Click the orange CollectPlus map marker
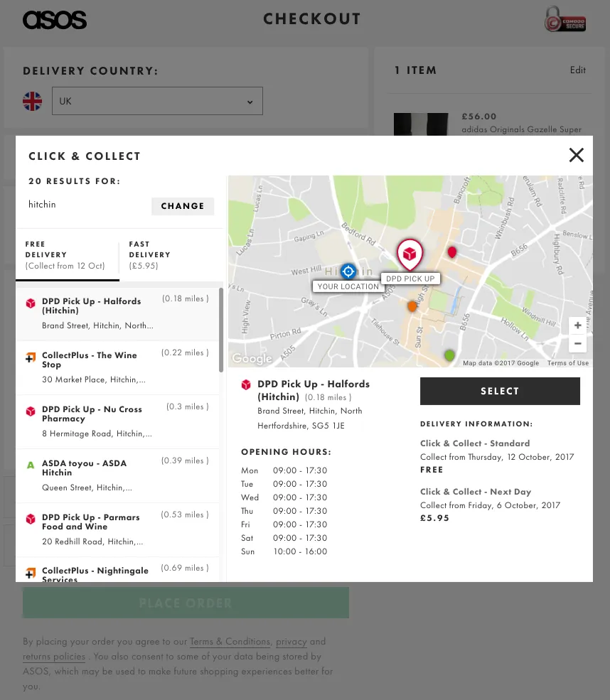This screenshot has height=700, width=610. [x=412, y=306]
